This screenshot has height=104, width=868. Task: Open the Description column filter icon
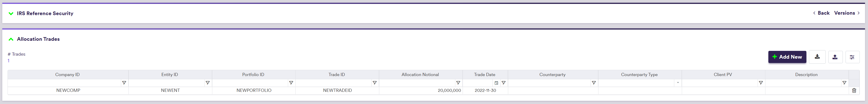coord(844,83)
